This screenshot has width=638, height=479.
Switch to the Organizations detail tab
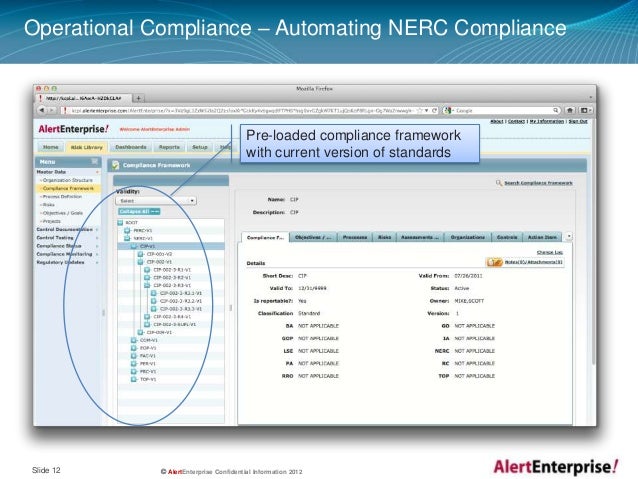pyautogui.click(x=468, y=237)
